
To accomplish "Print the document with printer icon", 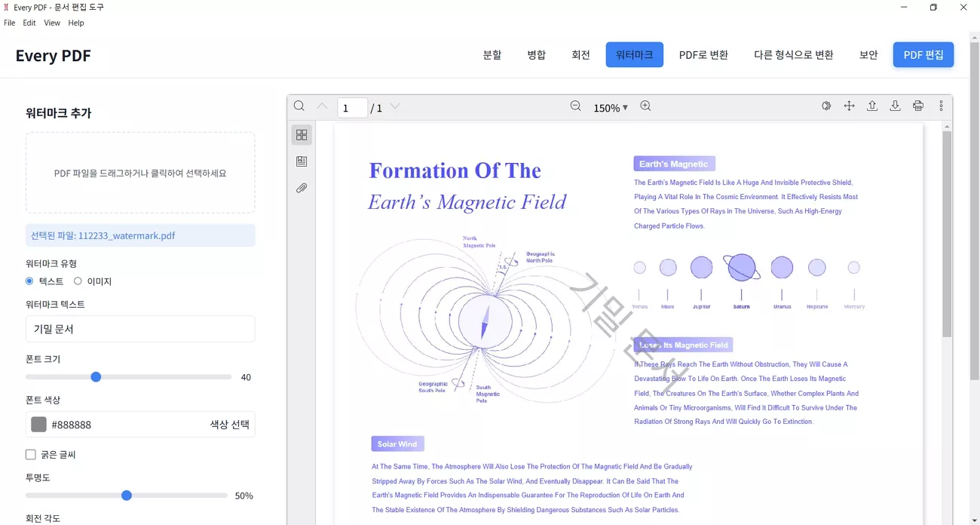I will (x=918, y=106).
